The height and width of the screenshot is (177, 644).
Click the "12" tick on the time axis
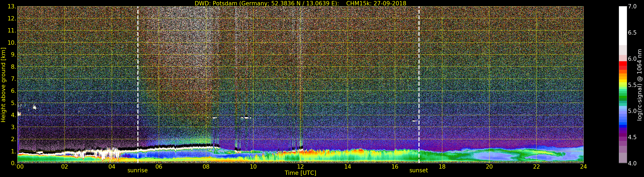point(300,166)
